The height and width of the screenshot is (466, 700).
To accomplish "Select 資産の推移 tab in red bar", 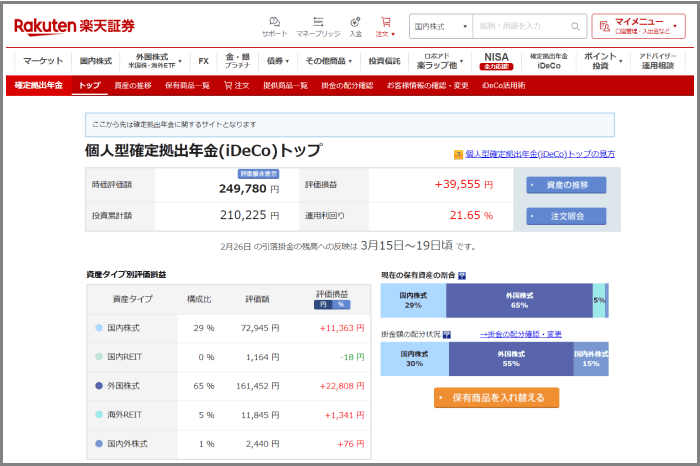I will click(x=133, y=85).
